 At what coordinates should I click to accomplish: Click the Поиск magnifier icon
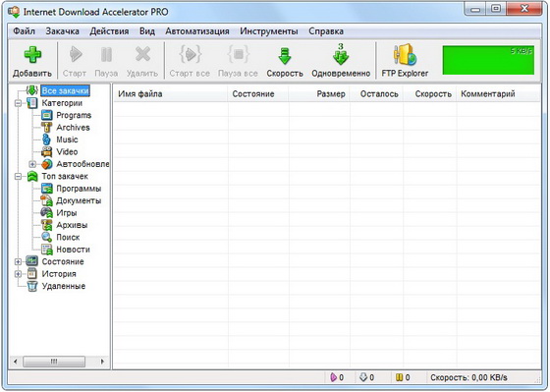[x=47, y=237]
